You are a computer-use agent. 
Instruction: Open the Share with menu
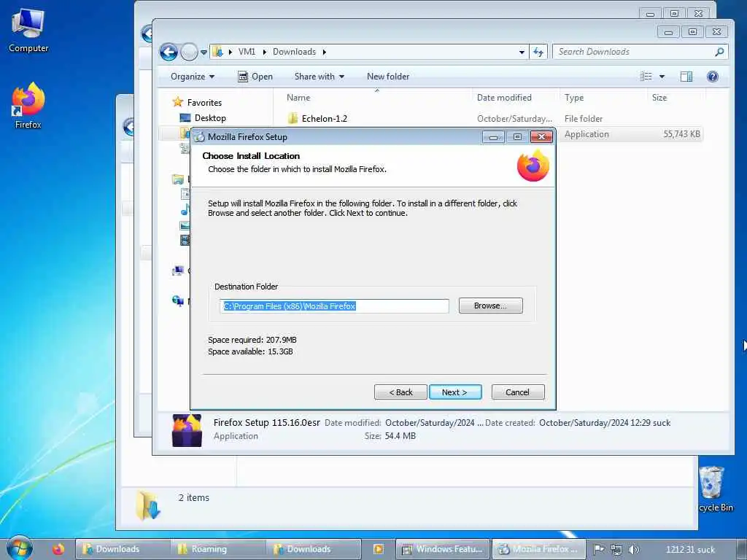tap(320, 76)
